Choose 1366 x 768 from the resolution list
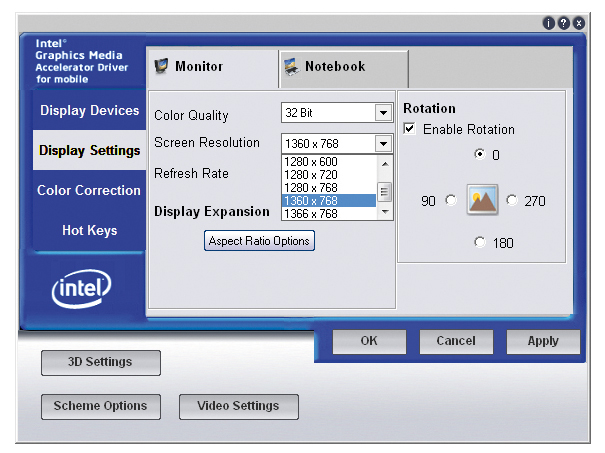Viewport: 605px width, 453px height. click(329, 213)
